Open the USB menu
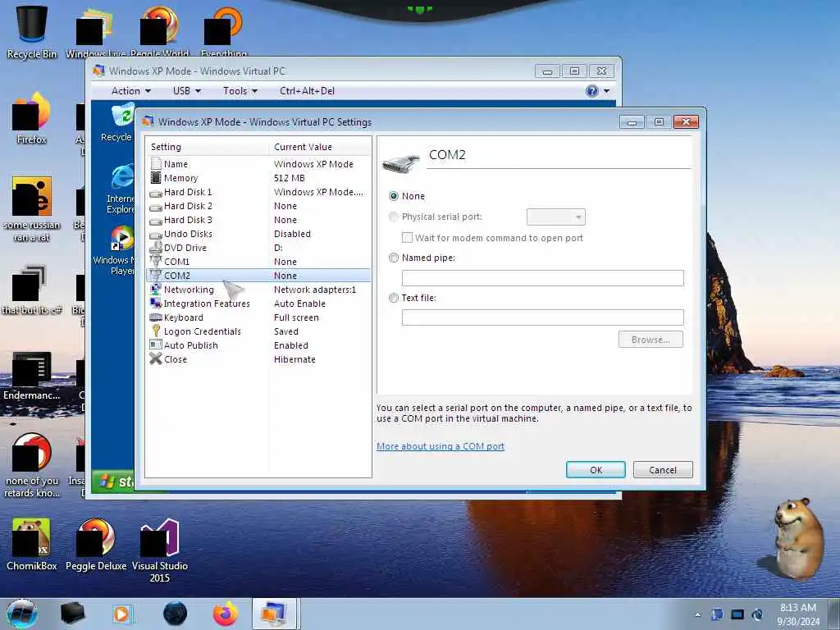Screen dimensions: 840x630 186,91
